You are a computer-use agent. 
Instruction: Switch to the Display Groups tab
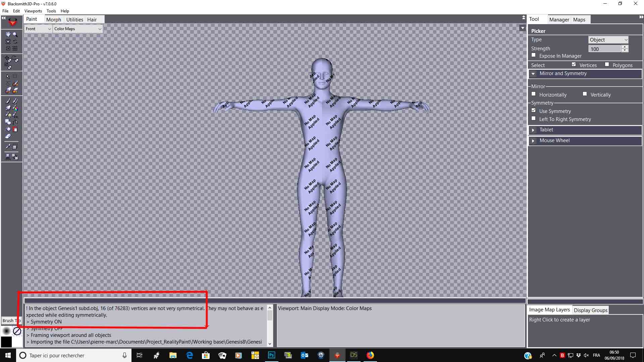click(591, 310)
